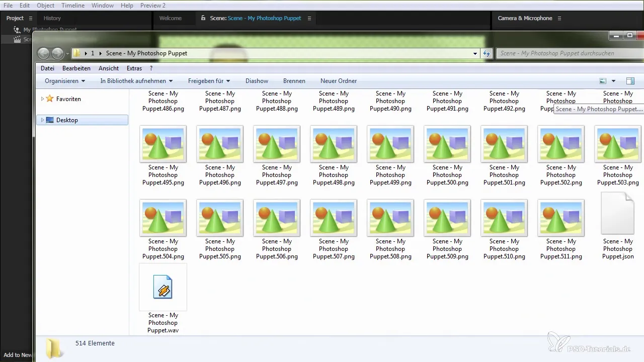Open the Edit menu in Character Animator
The height and width of the screenshot is (362, 644).
(x=25, y=5)
